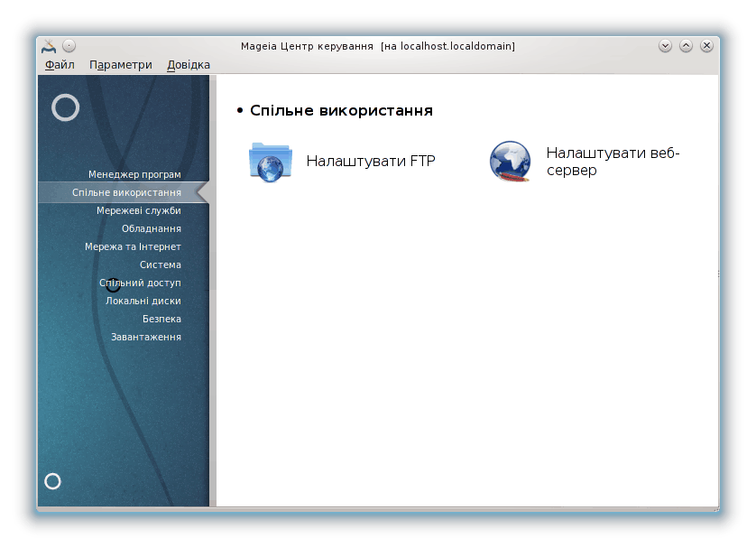The image size is (756, 548).
Task: Select the Менеджер програм tab
Action: [x=134, y=174]
